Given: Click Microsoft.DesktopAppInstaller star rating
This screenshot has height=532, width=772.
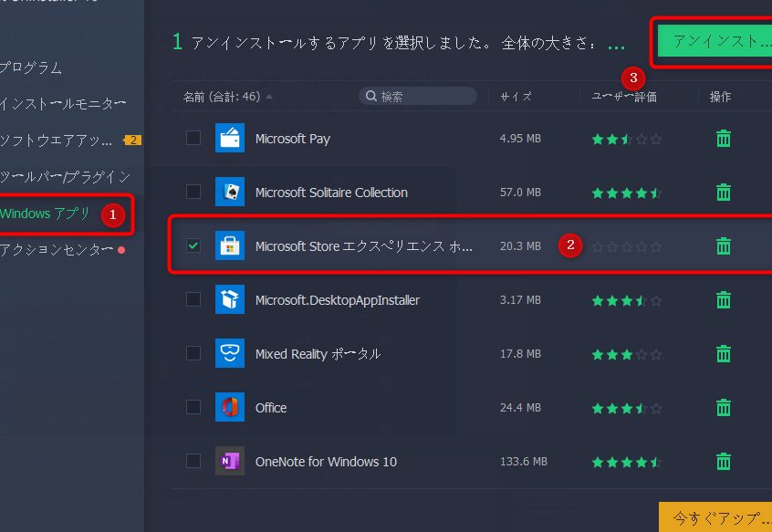Looking at the screenshot, I should tap(626, 301).
